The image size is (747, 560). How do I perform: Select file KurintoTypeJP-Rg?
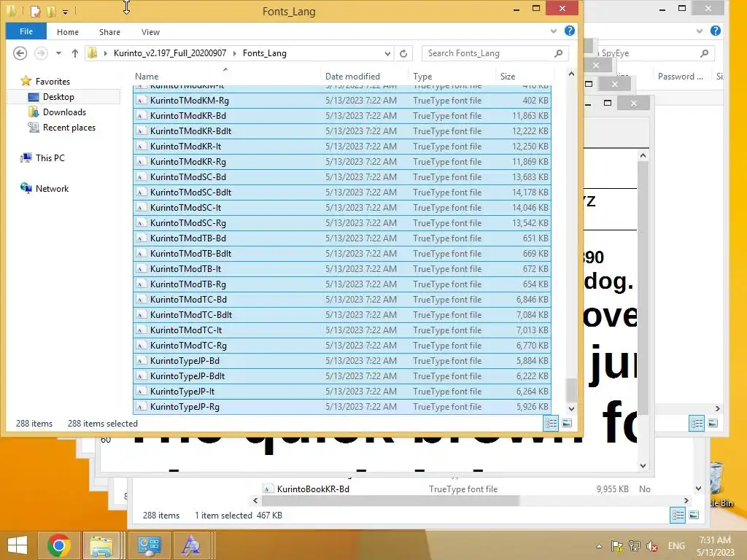[x=342, y=407]
